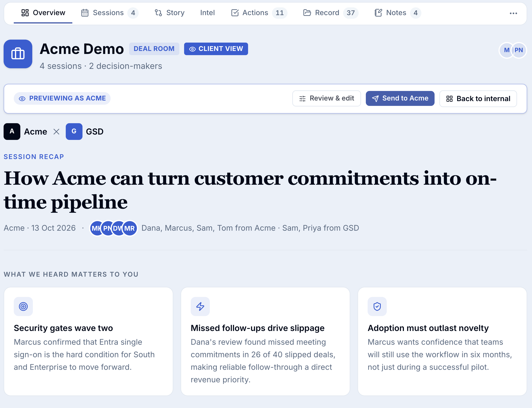Click the DEAL ROOM badge
This screenshot has width=532, height=408.
154,49
